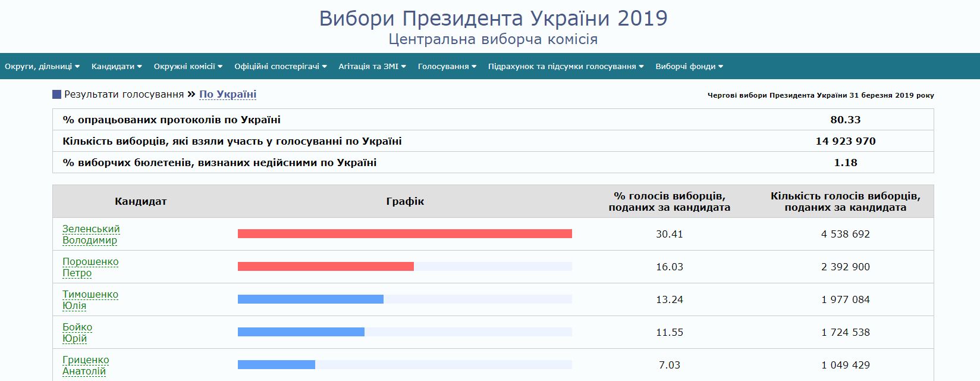
Task: Expand Підрахунок та підсумки голосування menu
Action: [566, 67]
